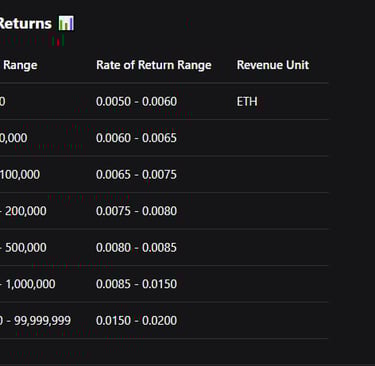Click the 99,999,999 range cell
The height and width of the screenshot is (366, 375).
pos(35,321)
